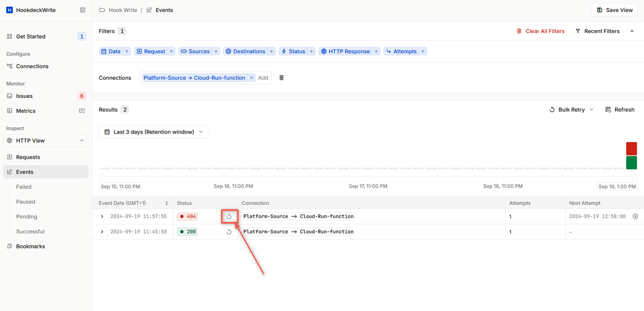Clear the connections filter with trash icon
644x311 pixels.
pos(281,77)
